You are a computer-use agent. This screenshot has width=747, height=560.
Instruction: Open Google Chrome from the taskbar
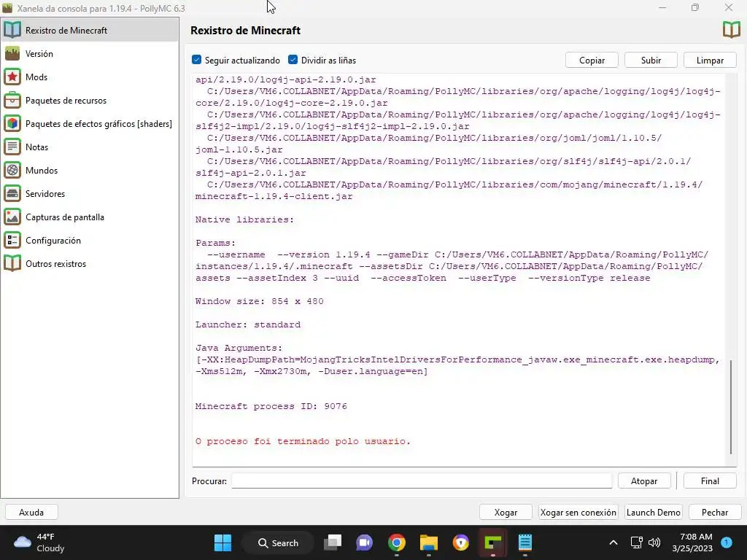pos(396,542)
